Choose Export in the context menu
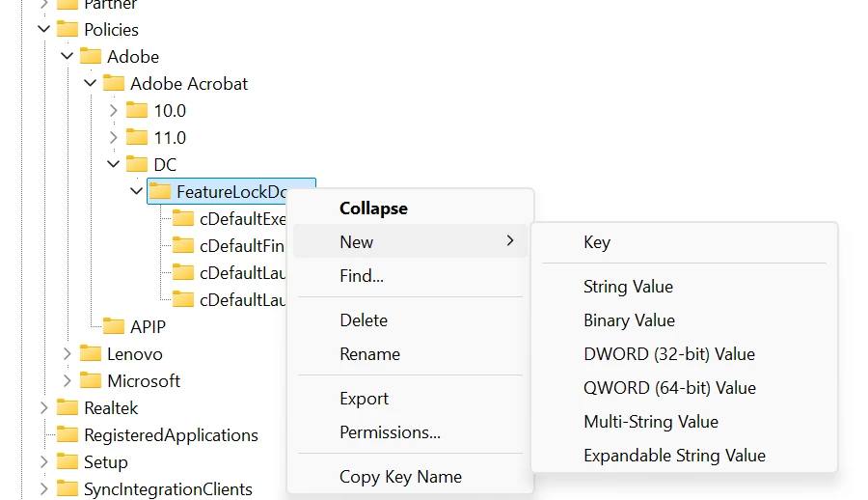Image resolution: width=868 pixels, height=500 pixels. coord(410,399)
